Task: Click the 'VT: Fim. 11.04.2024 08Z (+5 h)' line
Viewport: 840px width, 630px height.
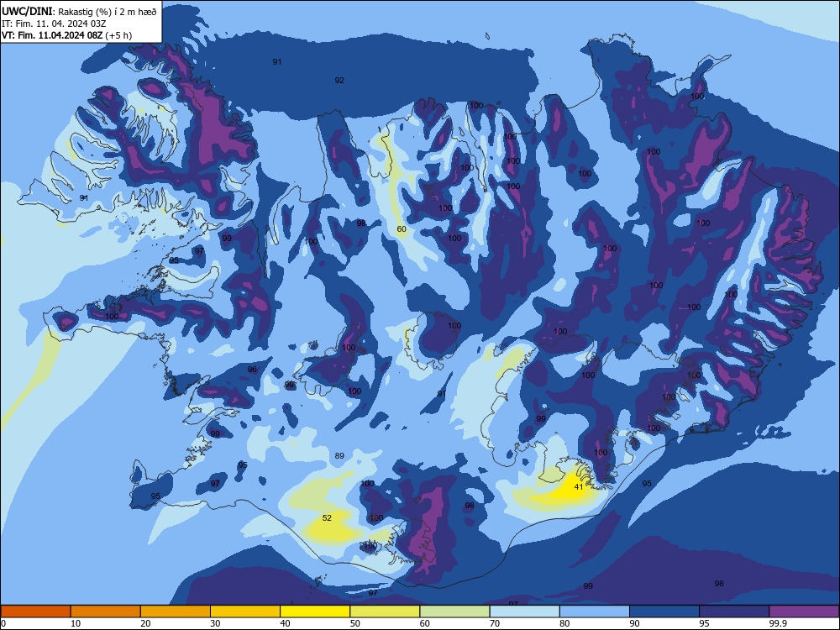Action: pyautogui.click(x=66, y=35)
